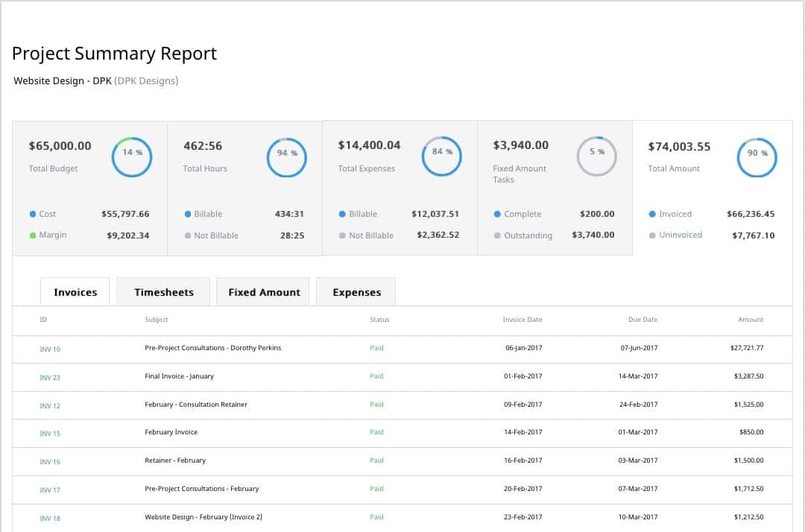Click the blue Cost legend dot

pos(33,215)
